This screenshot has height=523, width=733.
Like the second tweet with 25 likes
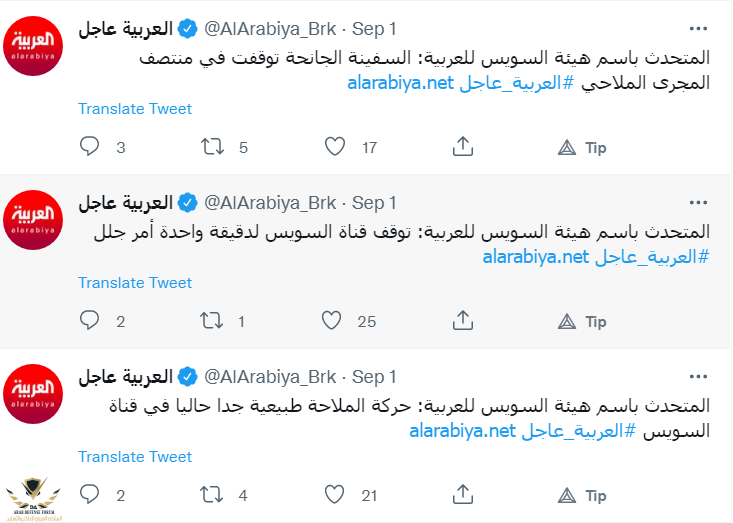(x=331, y=321)
